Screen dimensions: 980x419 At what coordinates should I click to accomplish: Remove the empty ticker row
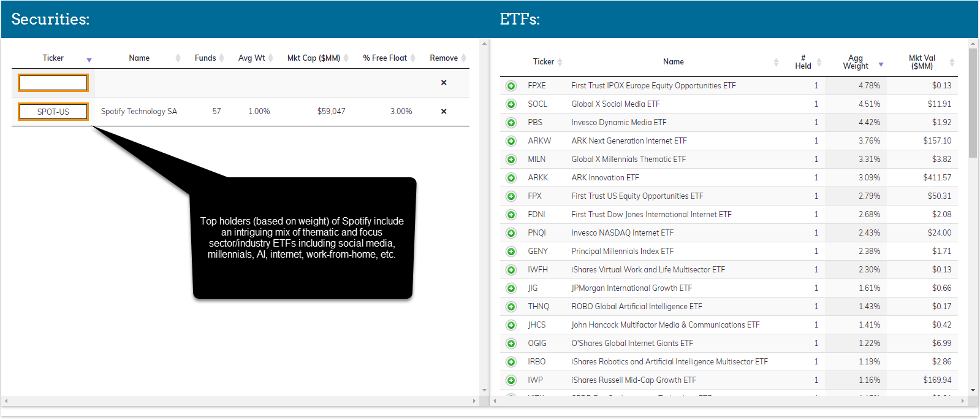tap(444, 83)
